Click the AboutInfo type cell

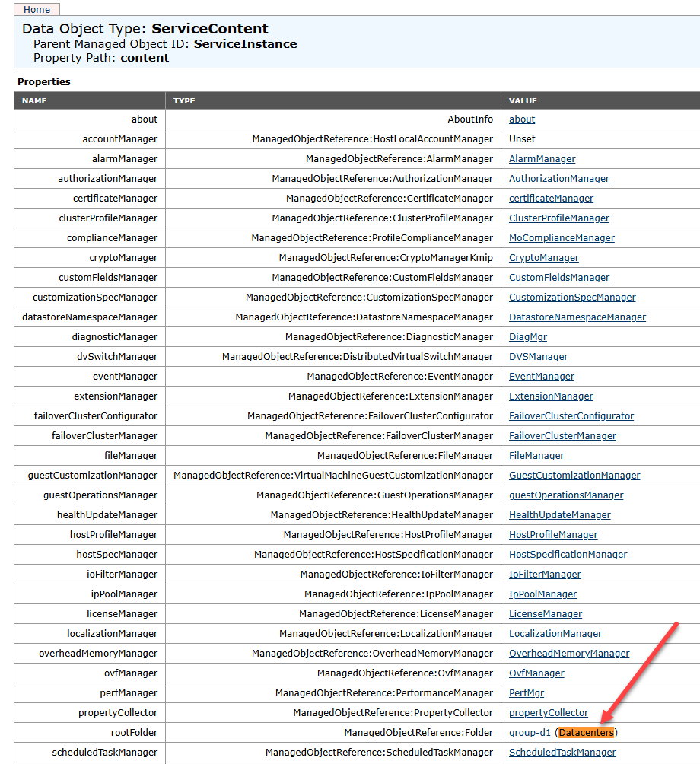coord(333,119)
